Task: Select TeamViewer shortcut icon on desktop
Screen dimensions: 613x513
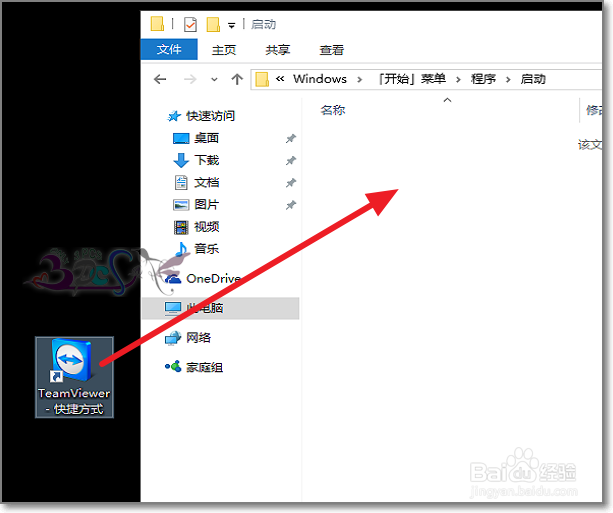Action: 72,361
